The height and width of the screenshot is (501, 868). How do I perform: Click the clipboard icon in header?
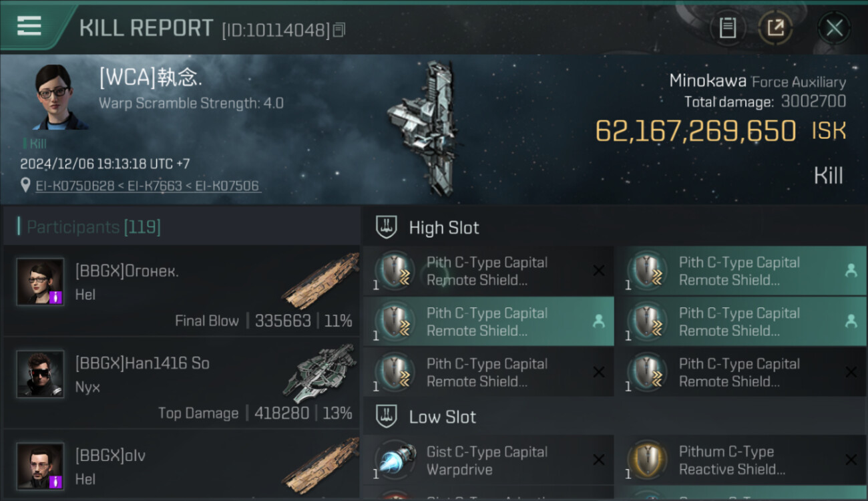point(727,28)
